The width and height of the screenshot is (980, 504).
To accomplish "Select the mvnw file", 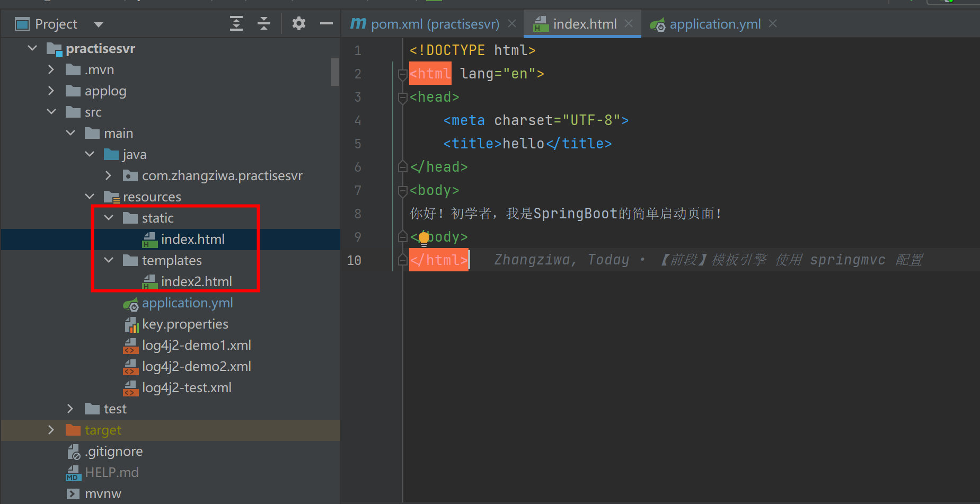I will (103, 494).
